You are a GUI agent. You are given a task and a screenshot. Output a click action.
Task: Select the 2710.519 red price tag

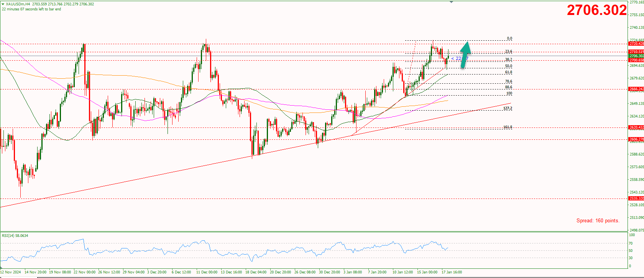pos(636,52)
